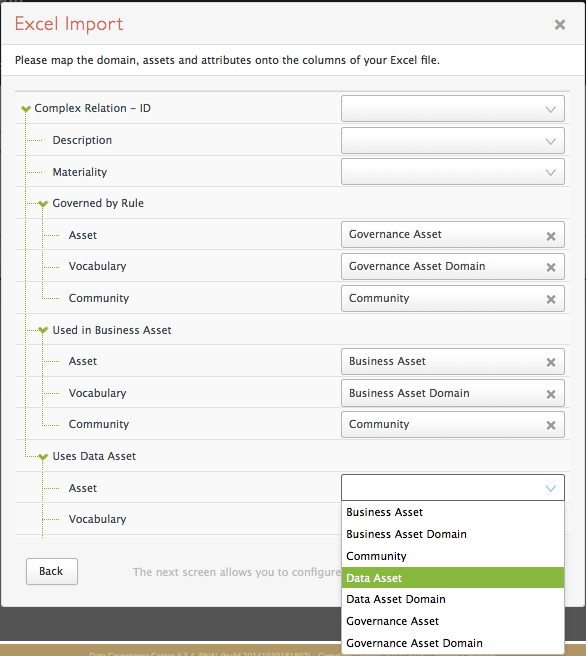Screen dimensions: 586x656
Task: Remove Community mapping under Governed by Rule
Action: [551, 300]
